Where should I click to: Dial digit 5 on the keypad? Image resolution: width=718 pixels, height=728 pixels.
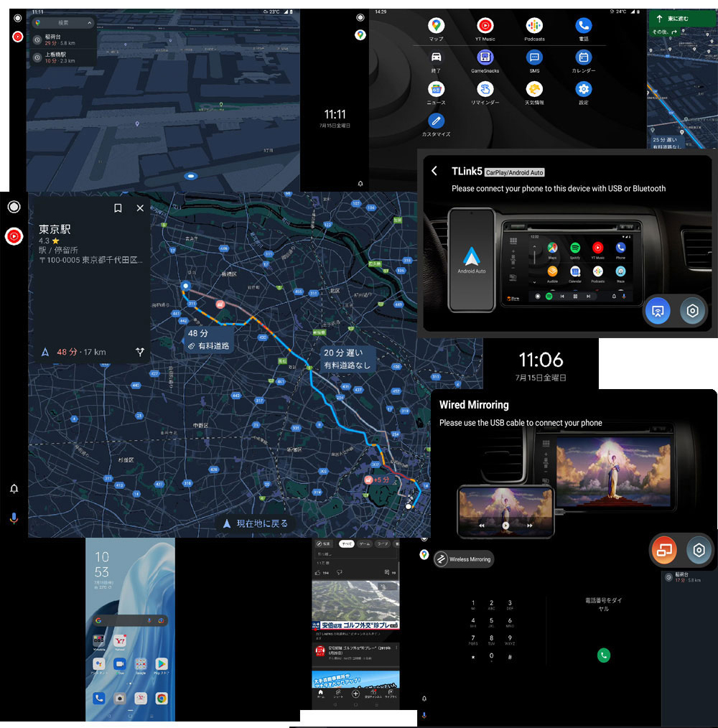click(491, 622)
